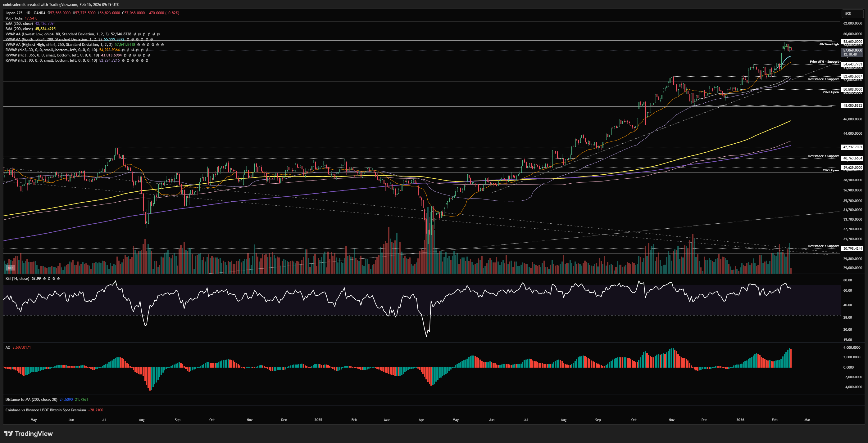
Task: Select the RSI (14, close) indicator legend
Action: click(17, 278)
